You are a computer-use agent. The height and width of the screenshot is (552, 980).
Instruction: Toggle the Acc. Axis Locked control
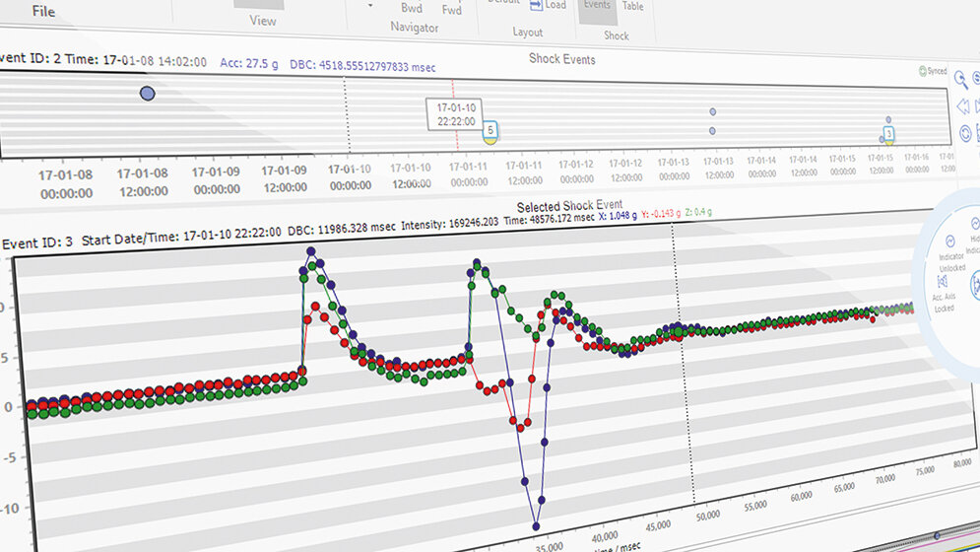point(944,284)
